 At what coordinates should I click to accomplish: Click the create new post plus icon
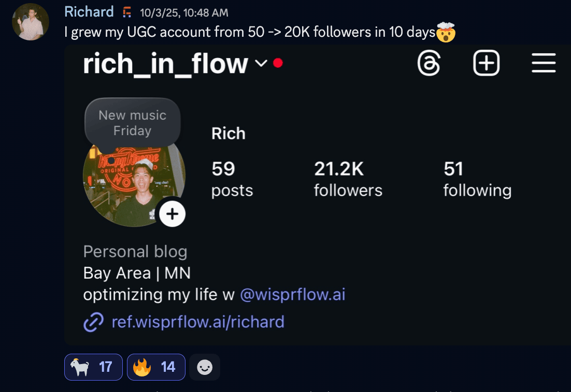coord(486,63)
